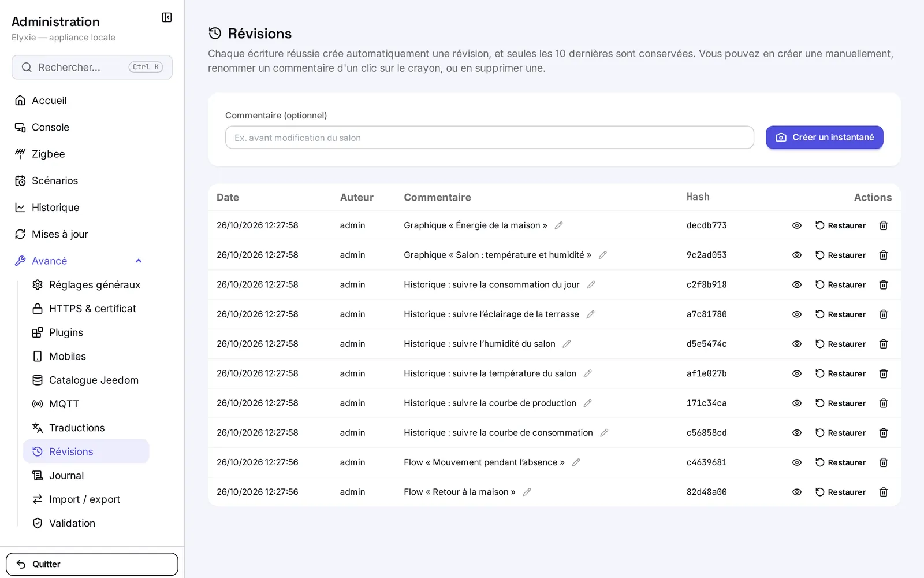
Task: View revision decdb773 with eye icon
Action: [x=796, y=225]
